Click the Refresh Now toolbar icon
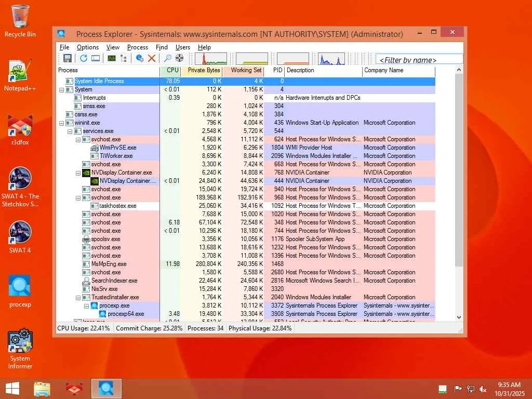532x399 pixels. pos(84,58)
